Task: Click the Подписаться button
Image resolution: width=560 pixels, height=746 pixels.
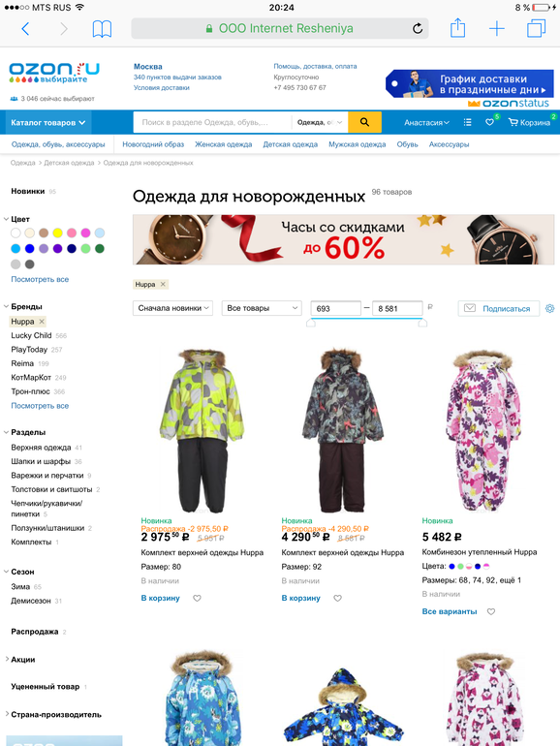Action: click(x=499, y=308)
